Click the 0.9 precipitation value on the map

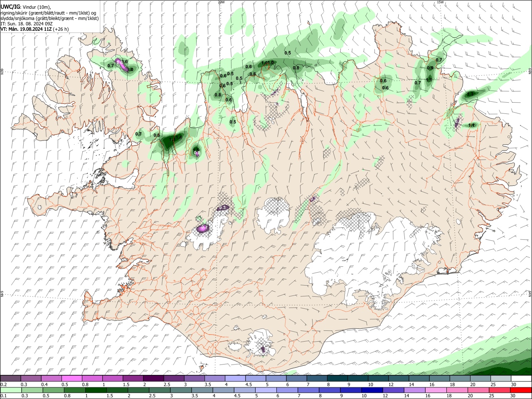pyautogui.click(x=430, y=68)
